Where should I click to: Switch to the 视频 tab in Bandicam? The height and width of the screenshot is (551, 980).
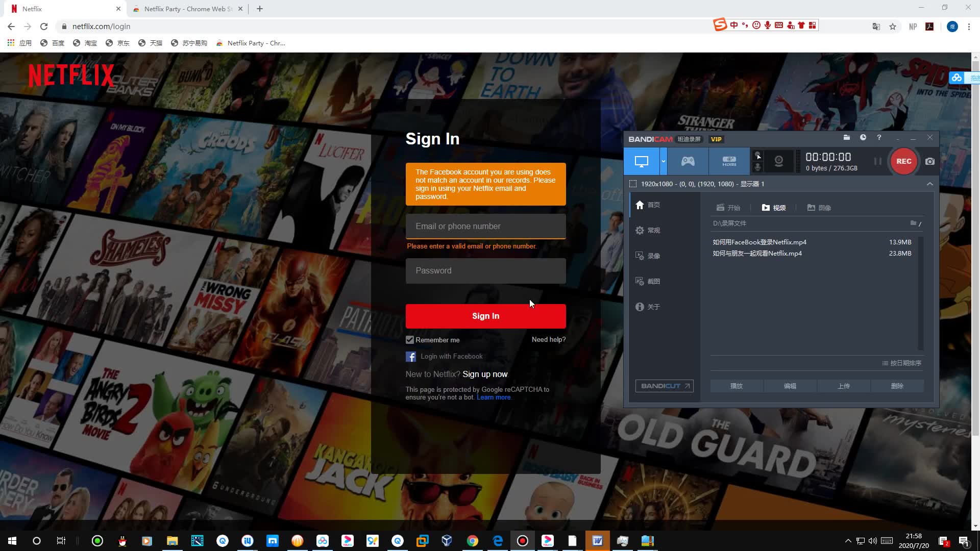tap(774, 208)
